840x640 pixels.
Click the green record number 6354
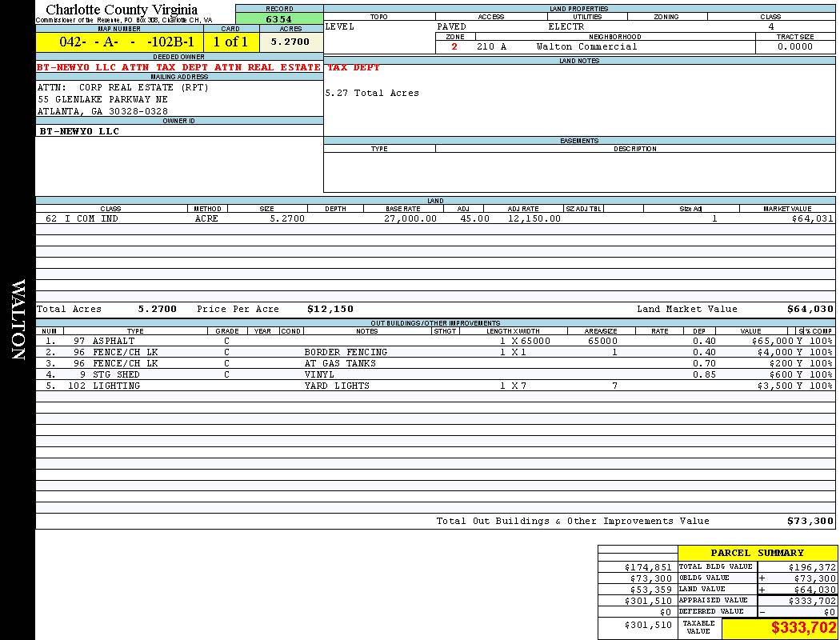(x=278, y=18)
